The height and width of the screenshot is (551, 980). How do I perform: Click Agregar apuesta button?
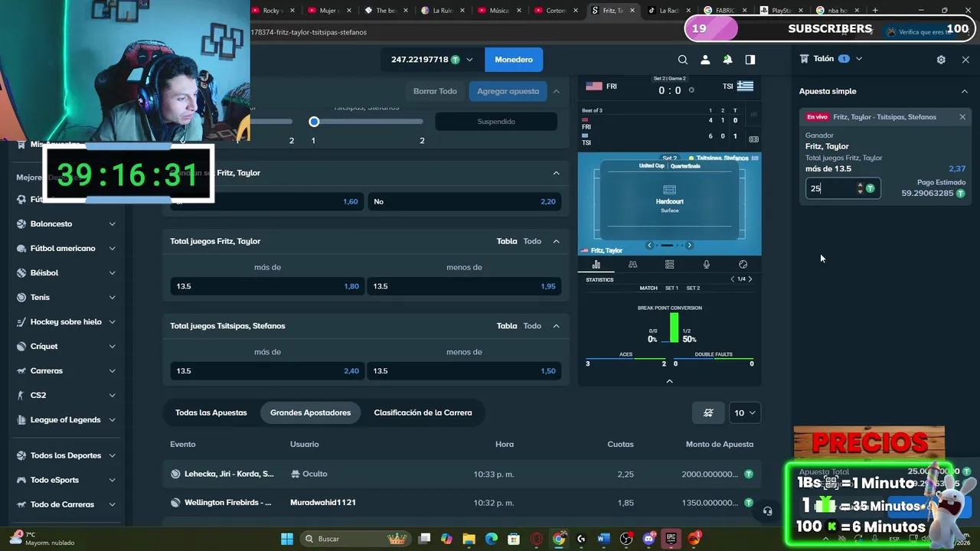click(x=508, y=91)
